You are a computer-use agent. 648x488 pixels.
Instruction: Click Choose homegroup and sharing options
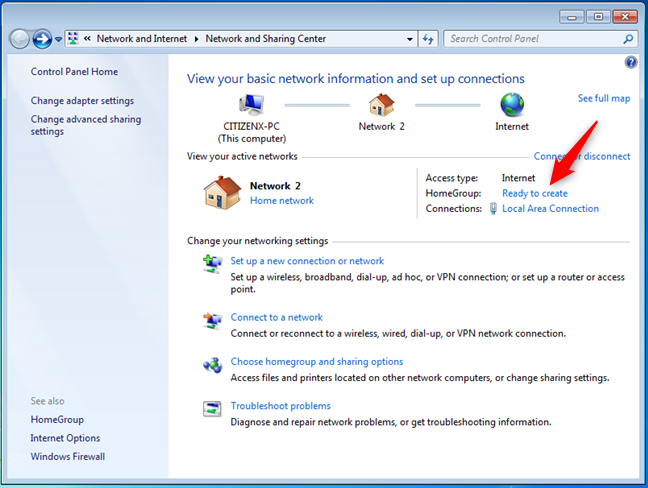pos(317,362)
